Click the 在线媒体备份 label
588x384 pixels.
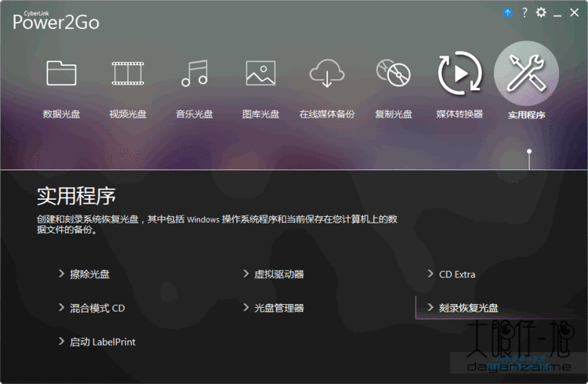point(327,114)
